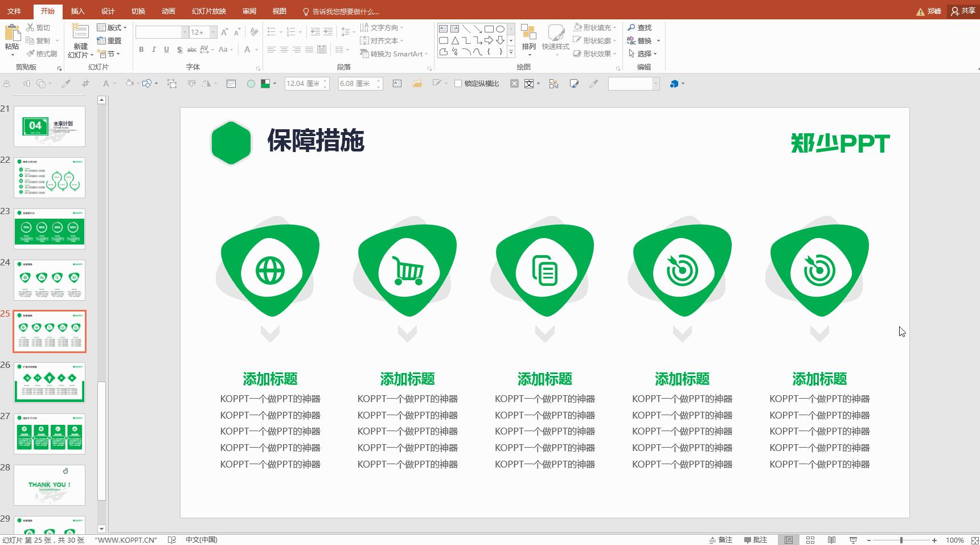Viewport: 980px width, 545px height.
Task: Toggle the Notes (备注) pane
Action: coord(721,540)
